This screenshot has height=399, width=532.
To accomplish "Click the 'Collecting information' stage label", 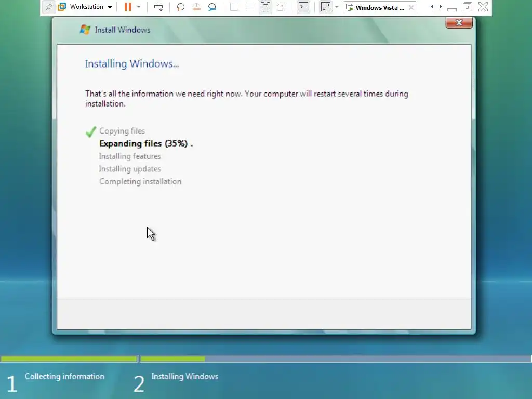I will click(x=64, y=376).
